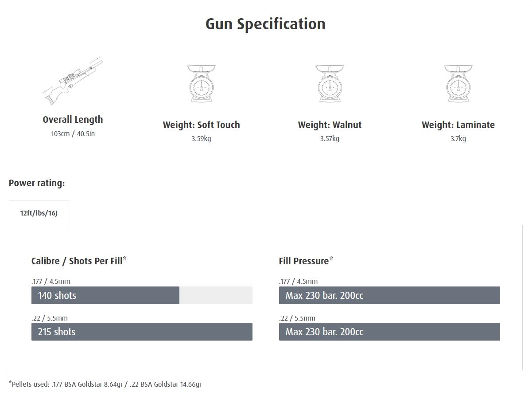The width and height of the screenshot is (532, 400).
Task: Click the Walnut weight scale icon
Action: tap(330, 83)
